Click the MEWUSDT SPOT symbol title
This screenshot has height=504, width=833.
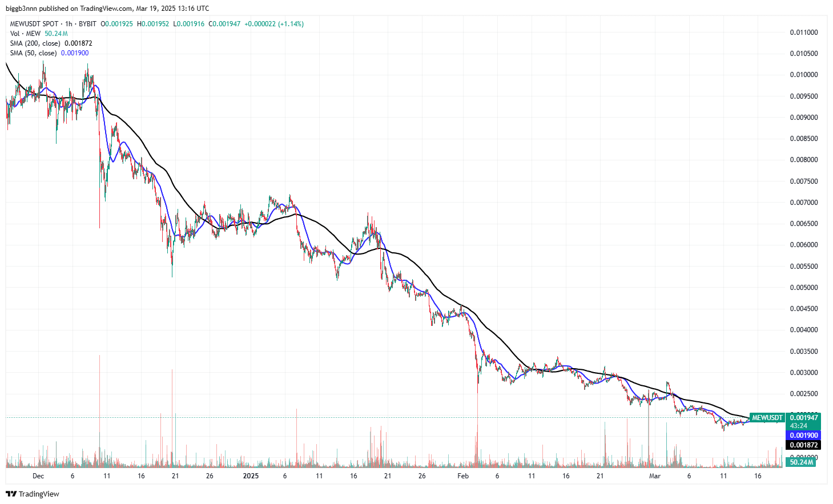pos(34,24)
